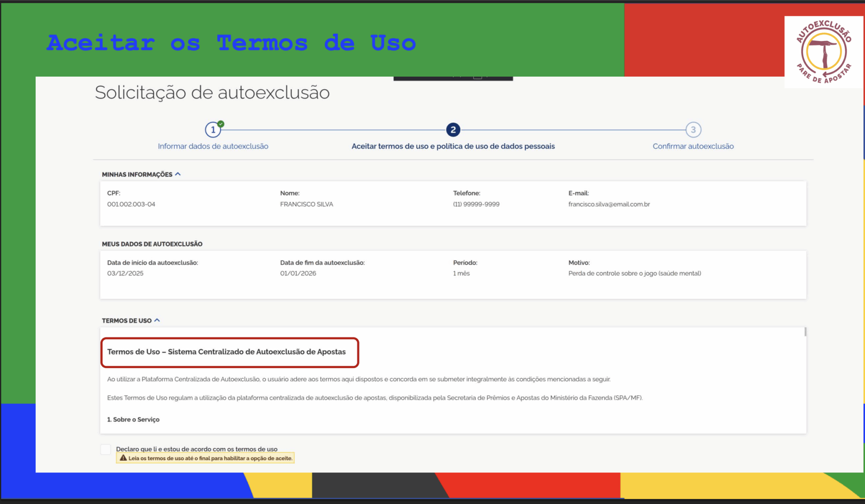Click the step 2 circle icon

[453, 130]
